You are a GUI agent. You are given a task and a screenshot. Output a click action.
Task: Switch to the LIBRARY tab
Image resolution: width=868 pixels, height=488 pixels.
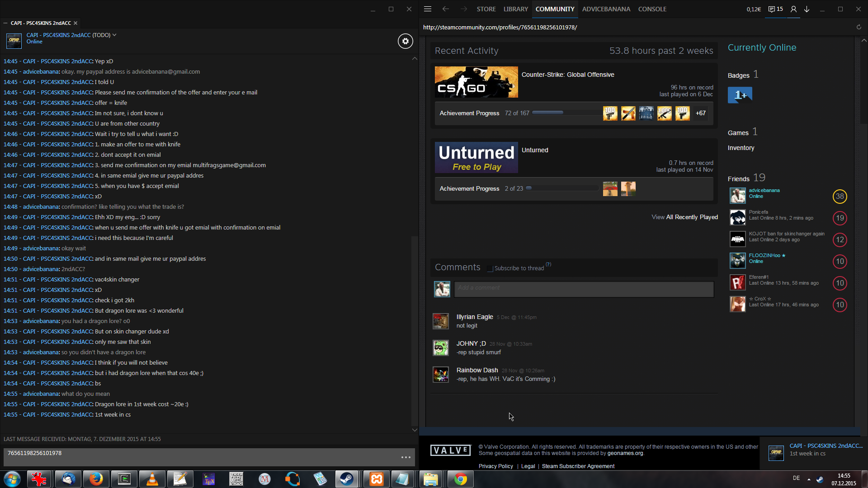pos(515,9)
